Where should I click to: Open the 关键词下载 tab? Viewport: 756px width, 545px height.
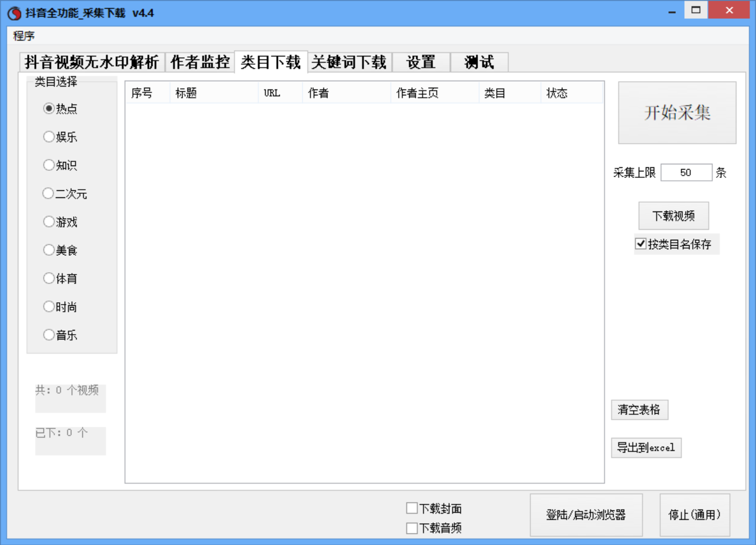(x=349, y=62)
